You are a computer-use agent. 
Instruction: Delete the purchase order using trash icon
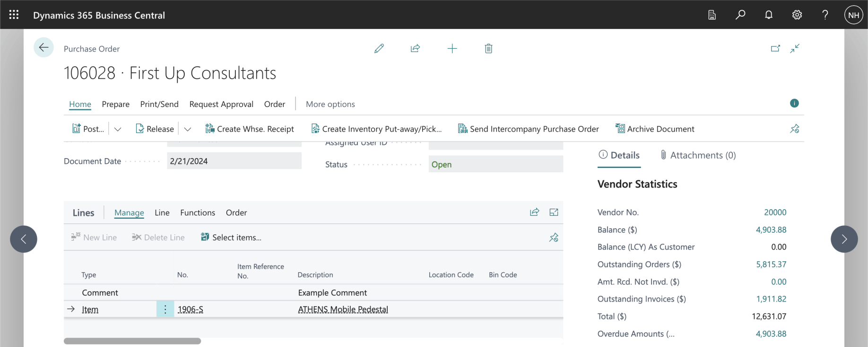[x=488, y=48]
